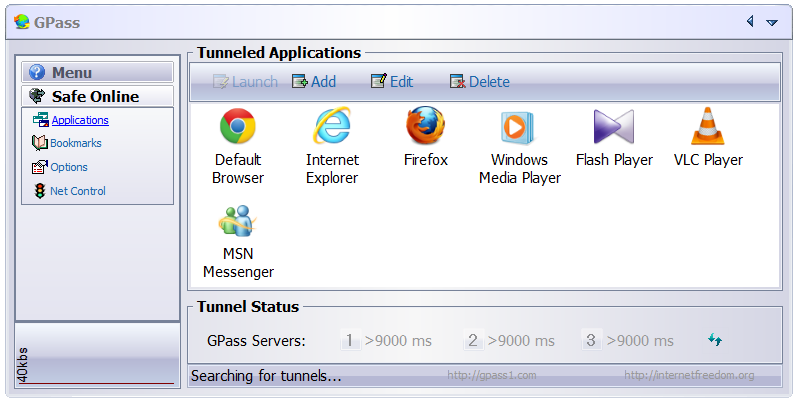This screenshot has height=402, width=797.
Task: Open the Menu section header
Action: pyautogui.click(x=97, y=72)
